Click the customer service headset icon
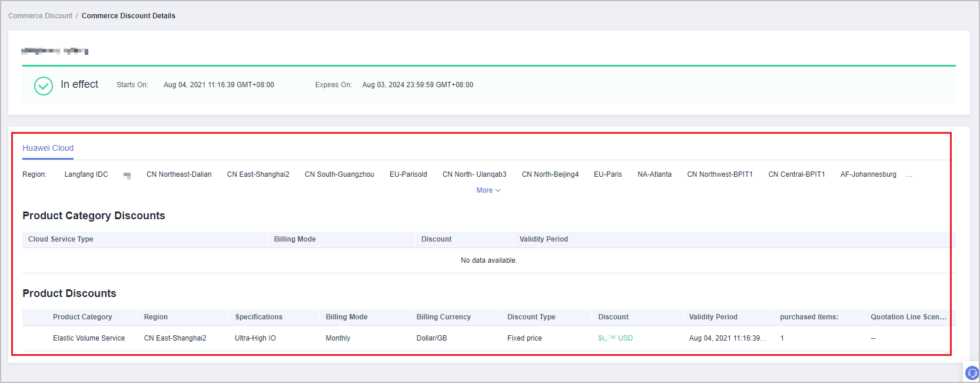 (x=972, y=373)
